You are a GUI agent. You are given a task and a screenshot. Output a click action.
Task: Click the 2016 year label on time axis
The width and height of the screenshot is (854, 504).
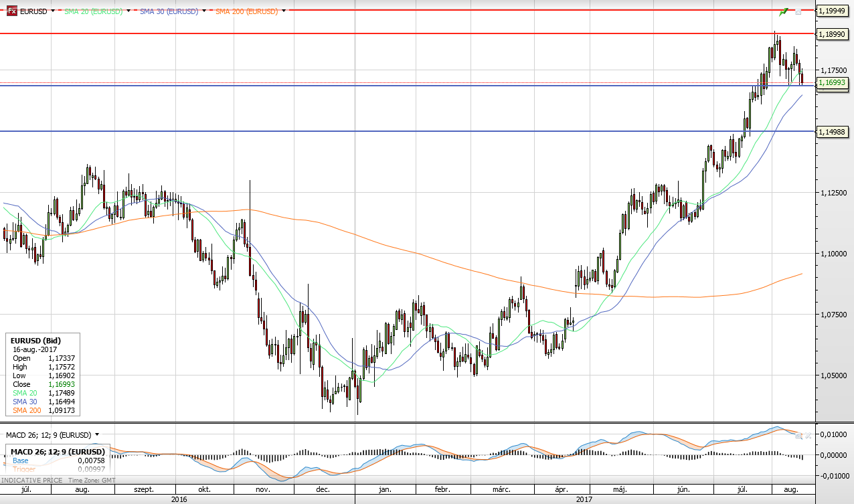click(x=179, y=499)
